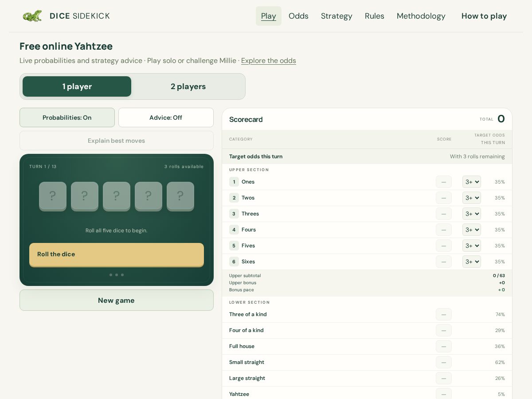The width and height of the screenshot is (532, 399).
Task: Click the third unrolled die
Action: tap(117, 196)
